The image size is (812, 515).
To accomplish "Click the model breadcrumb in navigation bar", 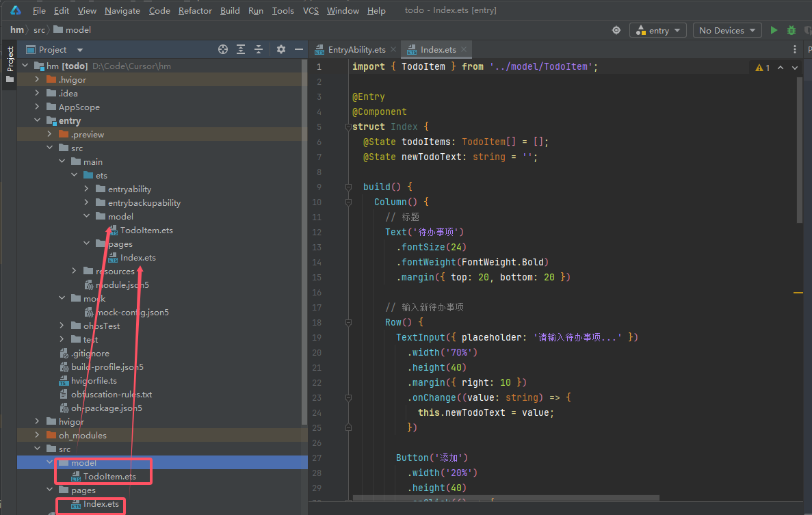I will [78, 29].
